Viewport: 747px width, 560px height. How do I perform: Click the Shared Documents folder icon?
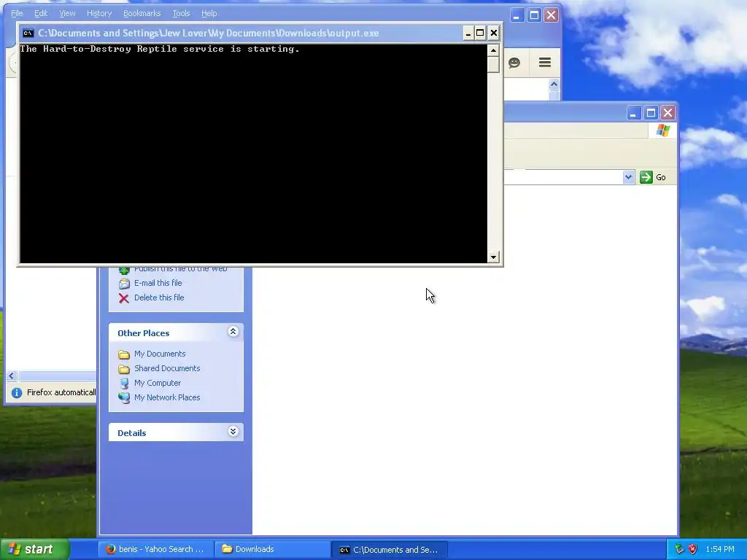(124, 369)
